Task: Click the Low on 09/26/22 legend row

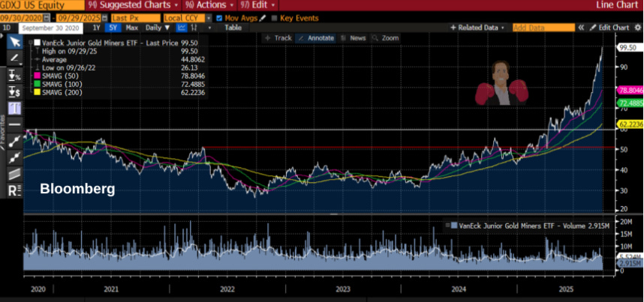Action: click(120, 68)
